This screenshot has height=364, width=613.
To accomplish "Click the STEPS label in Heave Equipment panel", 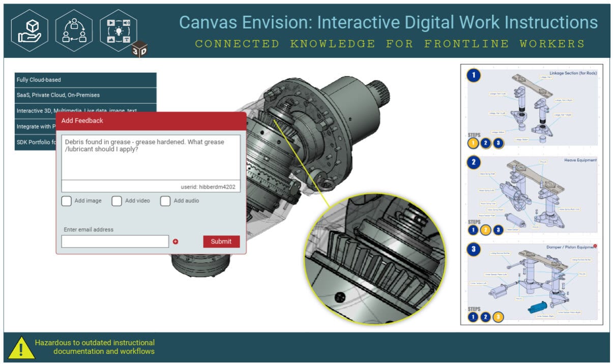I will (474, 222).
